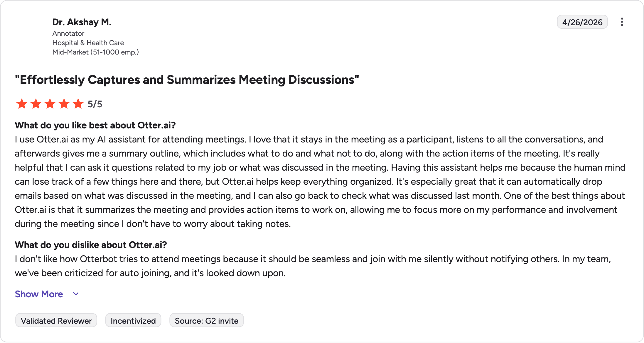Click the review title Effortlessly Captures heading
Viewport: 644px width, 343px height.
[x=187, y=80]
